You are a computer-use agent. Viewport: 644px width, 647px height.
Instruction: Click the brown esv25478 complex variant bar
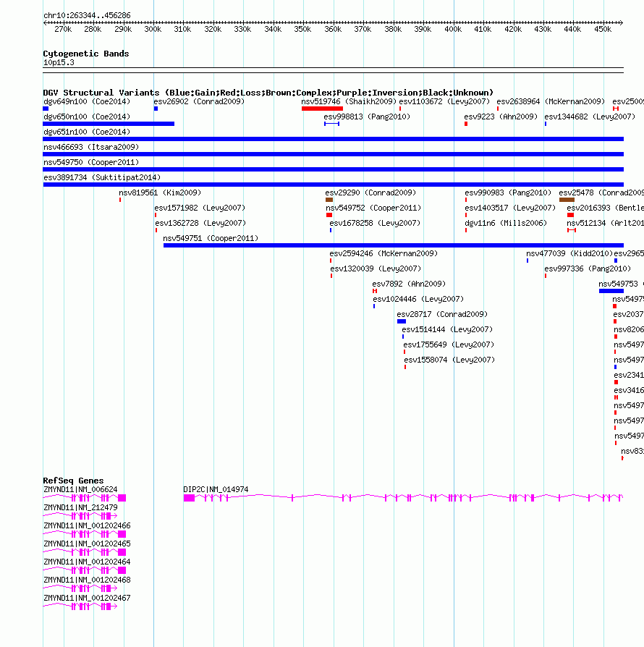(567, 200)
